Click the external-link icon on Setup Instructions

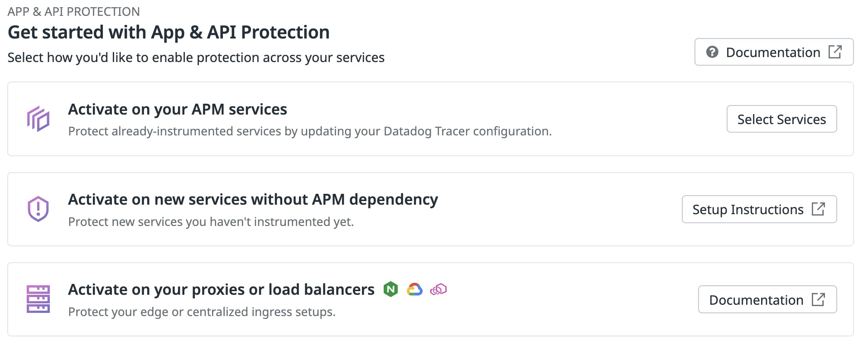[819, 209]
